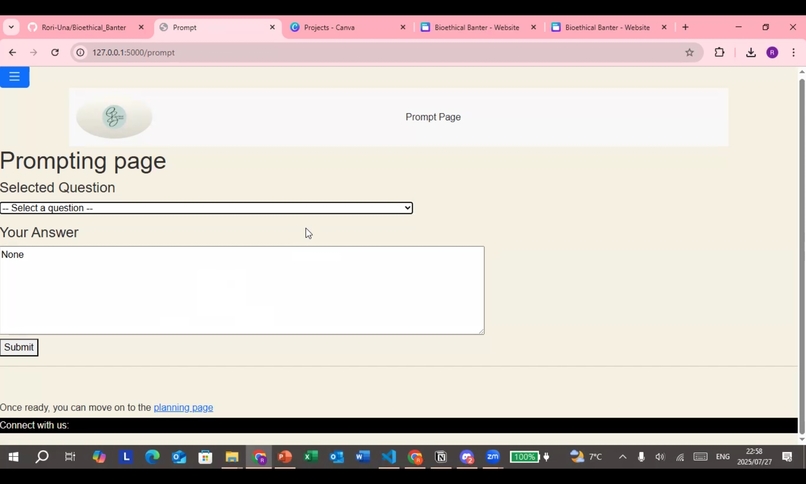This screenshot has height=484, width=806.
Task: Close the Projects - Canva tab
Action: [x=403, y=27]
